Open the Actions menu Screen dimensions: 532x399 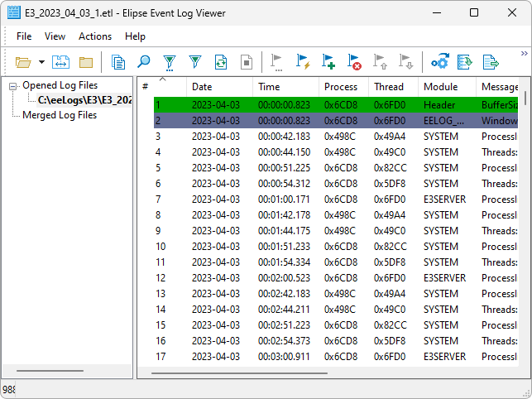(95, 36)
